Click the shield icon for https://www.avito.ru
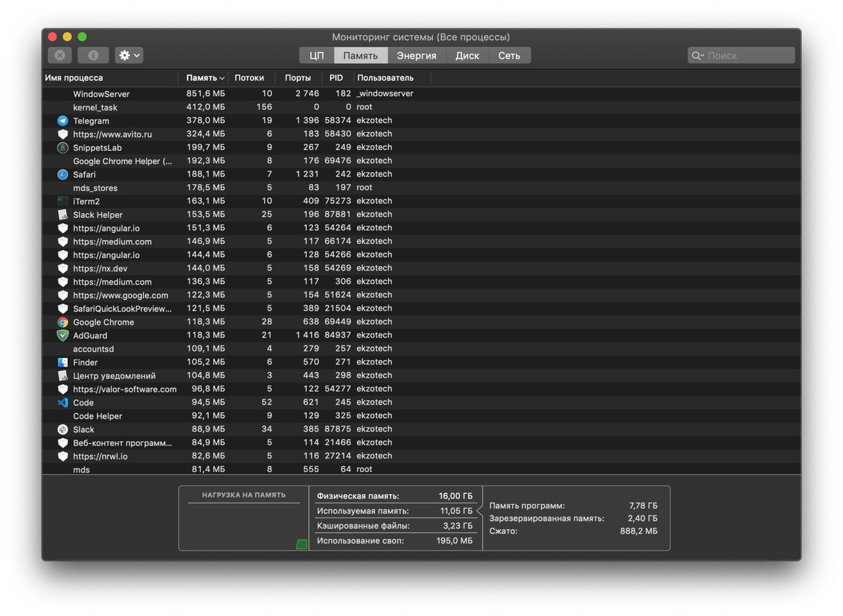This screenshot has width=843, height=616. click(x=63, y=134)
